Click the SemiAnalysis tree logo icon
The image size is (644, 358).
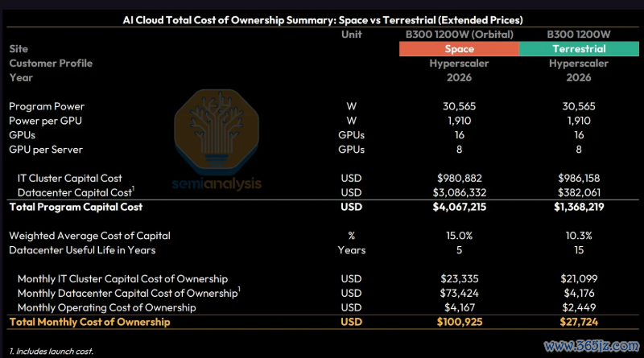coord(217,130)
